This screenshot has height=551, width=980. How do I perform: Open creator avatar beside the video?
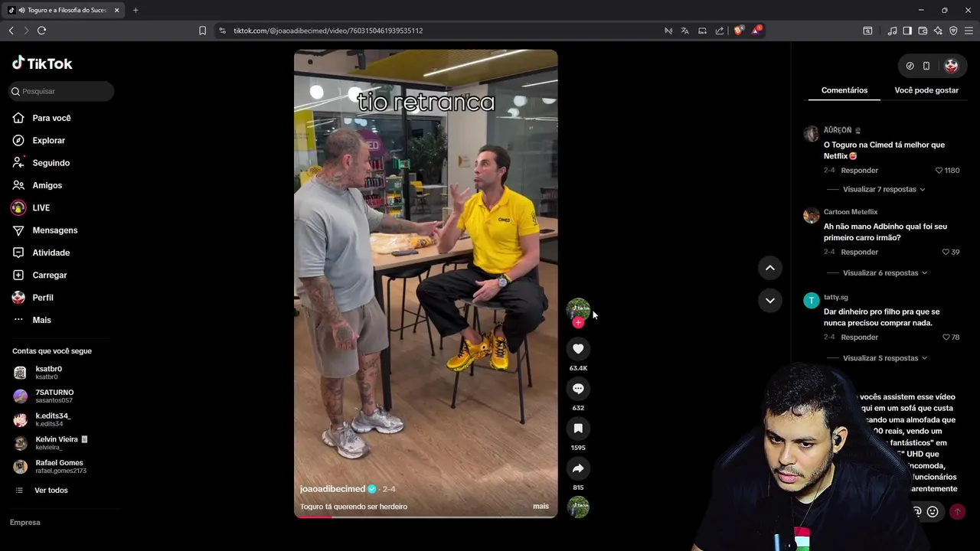click(578, 310)
